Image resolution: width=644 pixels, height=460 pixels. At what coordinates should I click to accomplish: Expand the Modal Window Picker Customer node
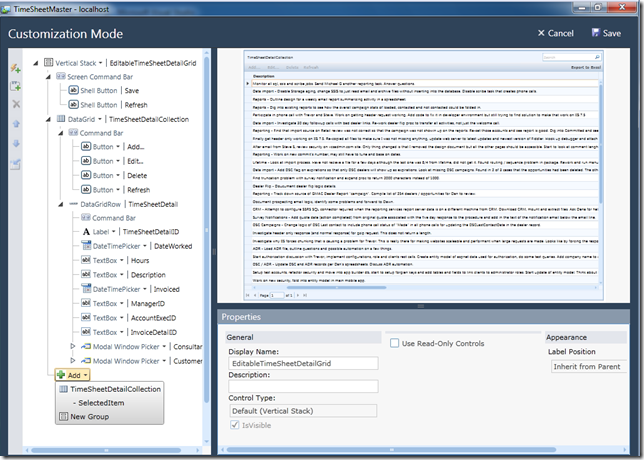click(x=73, y=361)
